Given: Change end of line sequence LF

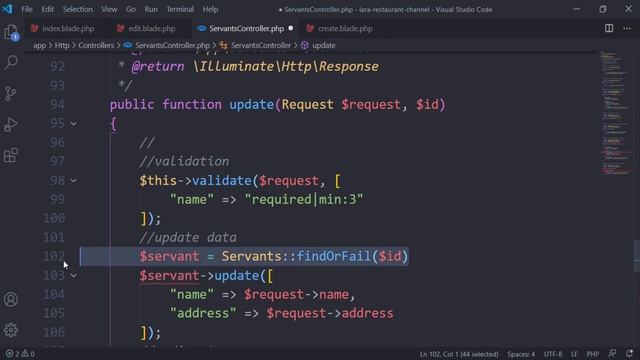Looking at the screenshot, I should [574, 354].
